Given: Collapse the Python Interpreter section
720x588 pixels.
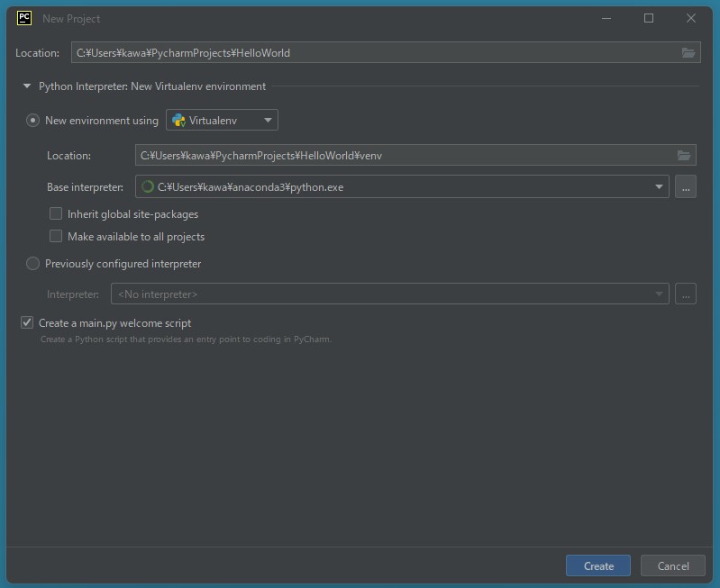Looking at the screenshot, I should [x=27, y=86].
